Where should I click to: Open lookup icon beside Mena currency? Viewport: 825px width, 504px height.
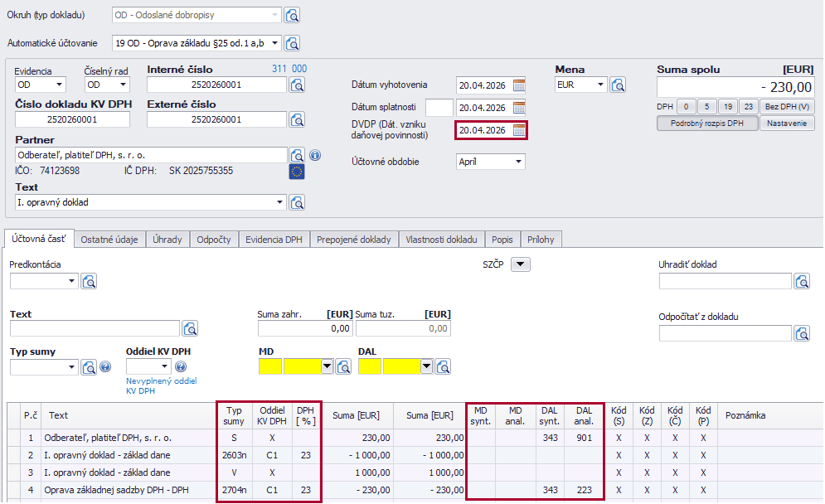pos(618,85)
